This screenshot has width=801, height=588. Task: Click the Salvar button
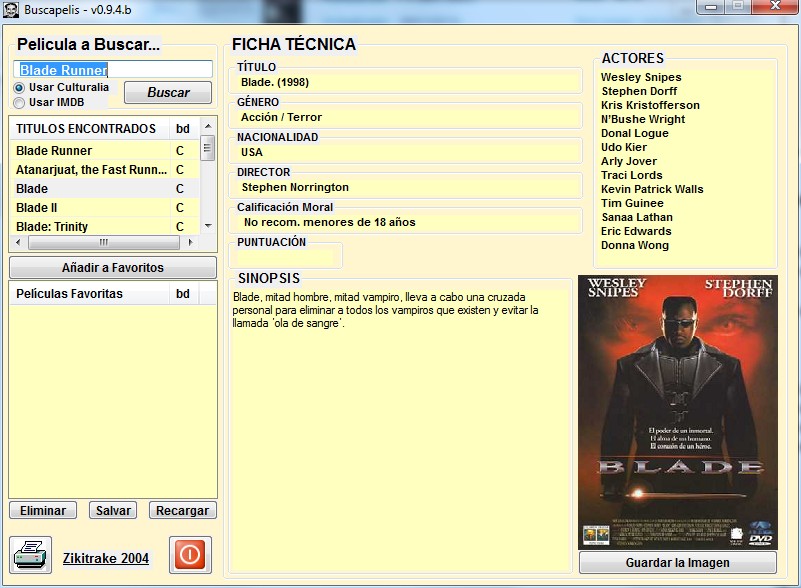point(113,510)
